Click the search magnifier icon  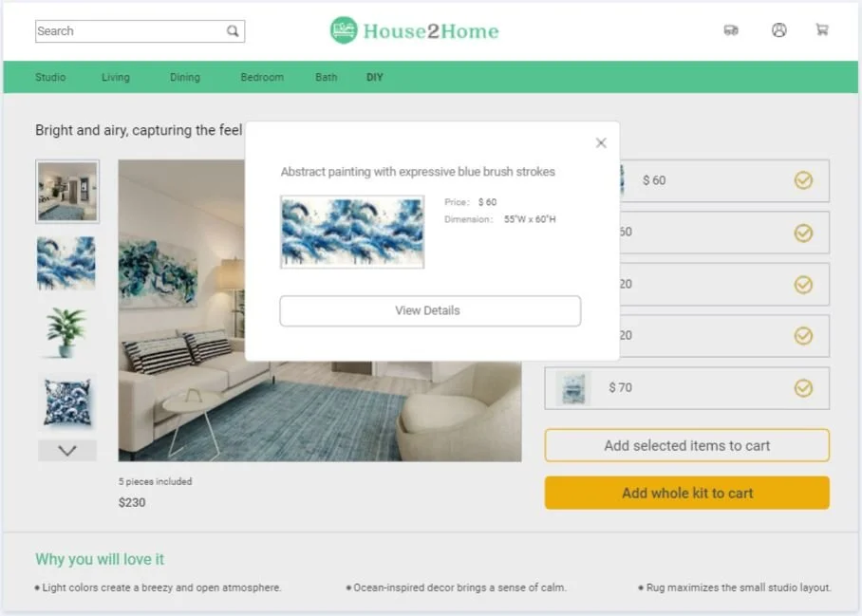click(233, 31)
